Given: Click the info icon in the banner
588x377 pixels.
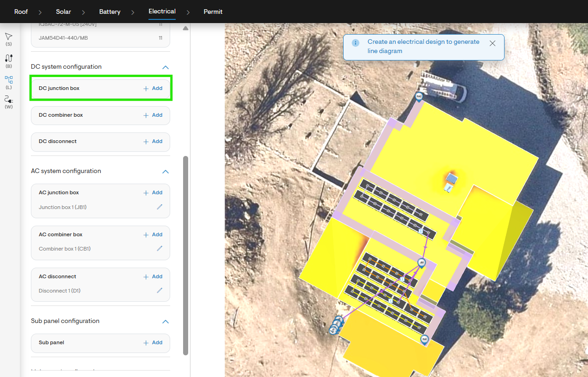Looking at the screenshot, I should [356, 43].
